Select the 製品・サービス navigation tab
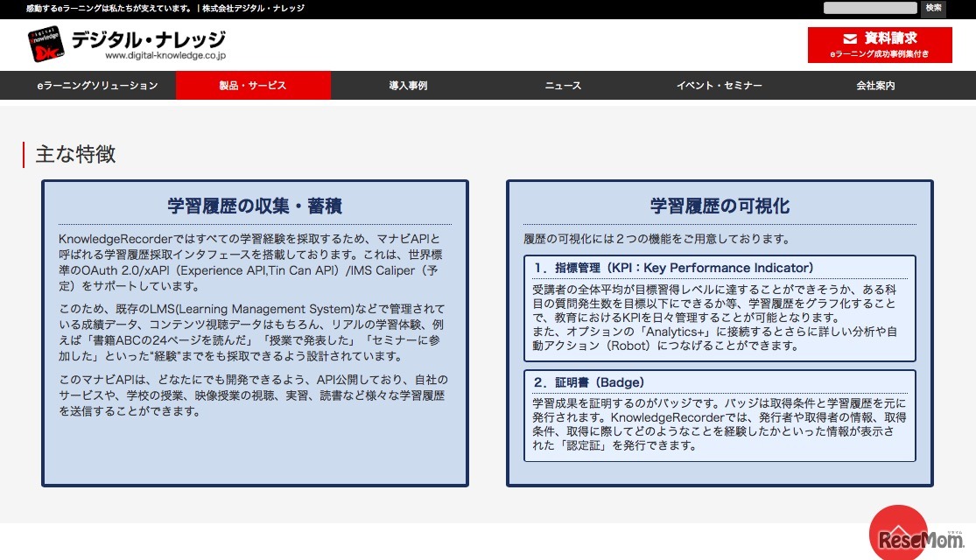Image resolution: width=976 pixels, height=560 pixels. pyautogui.click(x=253, y=86)
